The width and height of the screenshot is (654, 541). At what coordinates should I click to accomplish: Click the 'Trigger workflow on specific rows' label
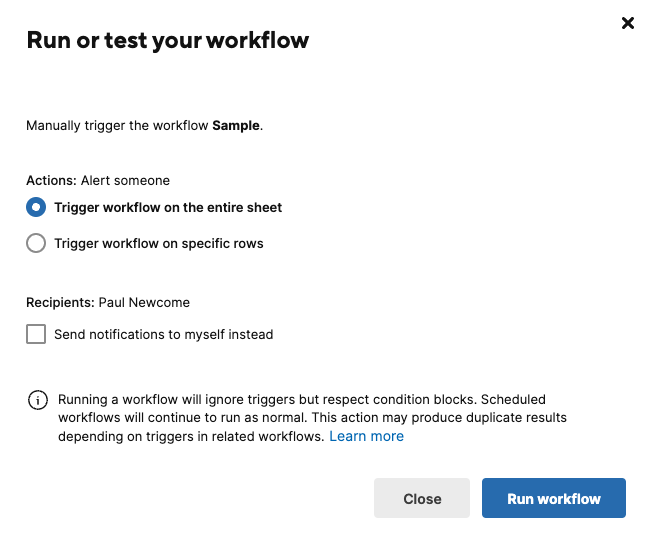[x=159, y=244]
